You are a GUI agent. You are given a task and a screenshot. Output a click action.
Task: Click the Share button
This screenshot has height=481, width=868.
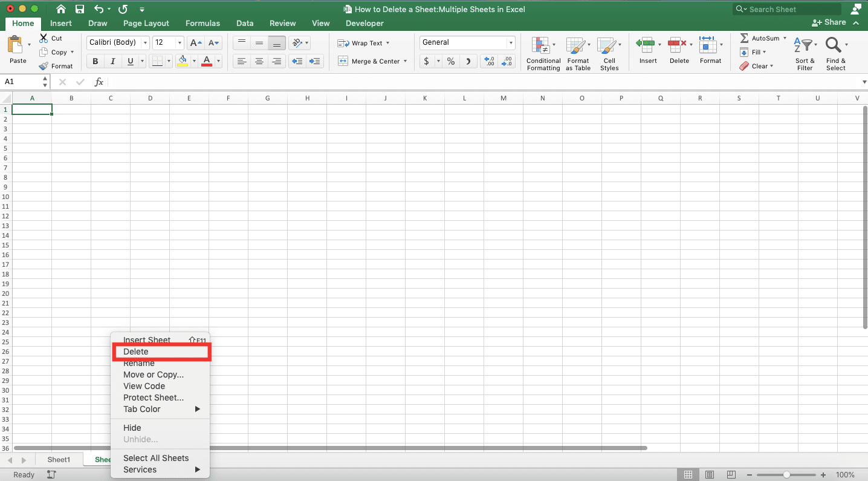pos(829,22)
